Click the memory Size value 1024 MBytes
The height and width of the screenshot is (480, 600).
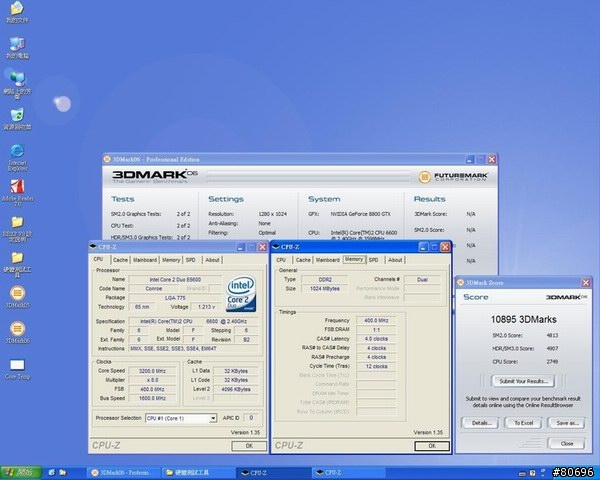325,289
